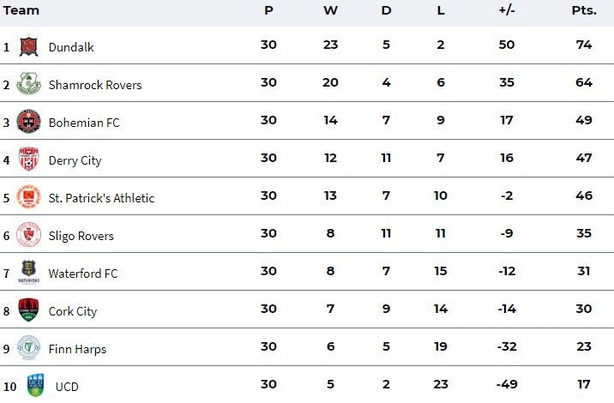Sort table by W column header

[x=330, y=10]
